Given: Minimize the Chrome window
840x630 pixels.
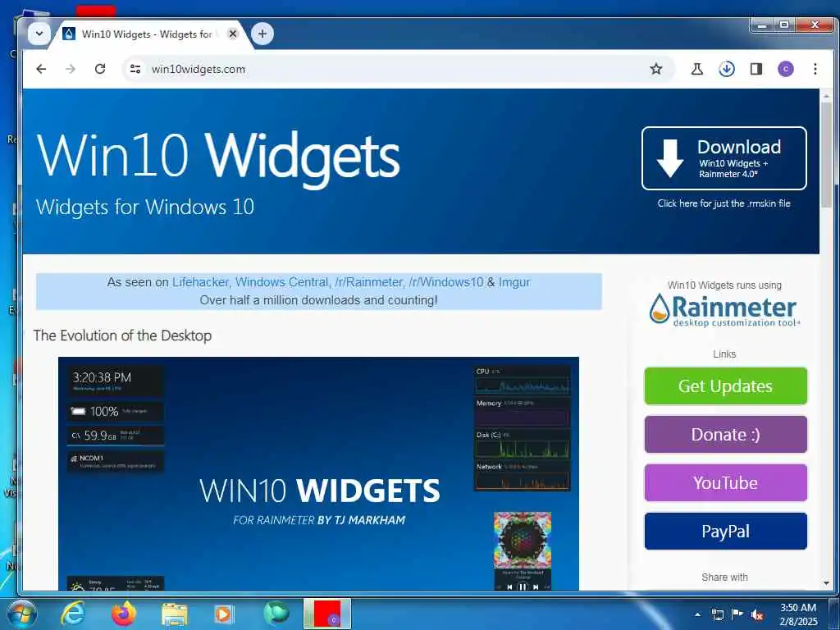Looking at the screenshot, I should click(762, 25).
